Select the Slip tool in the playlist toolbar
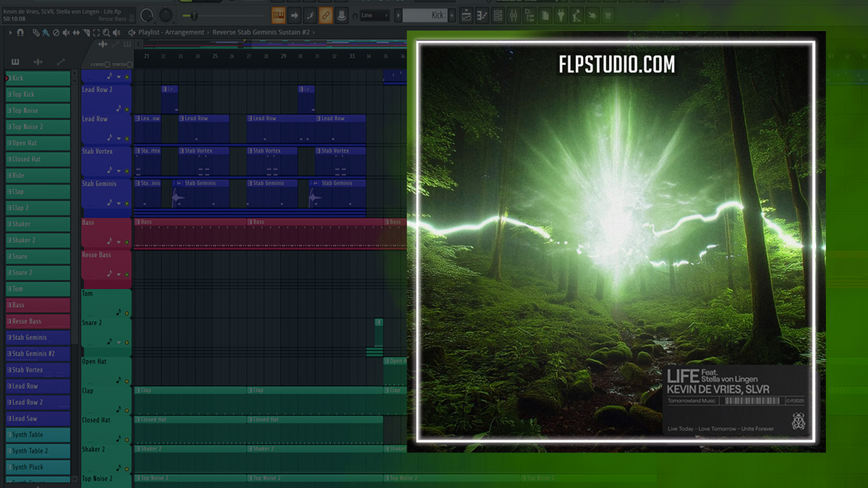Screen dimensions: 868x488 point(76,32)
